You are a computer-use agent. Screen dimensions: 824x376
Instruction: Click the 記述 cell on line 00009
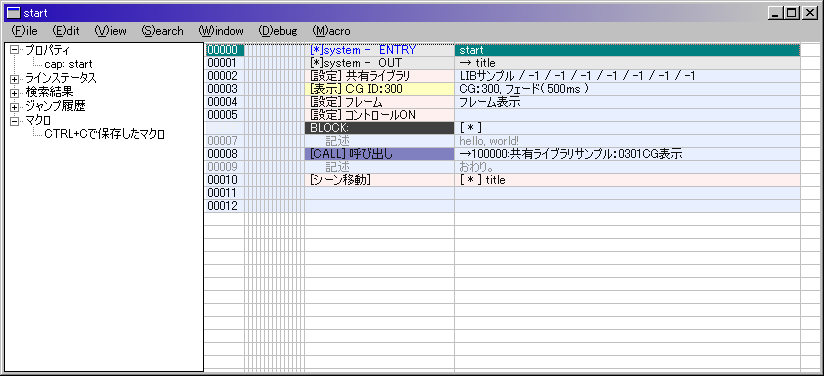click(x=379, y=167)
